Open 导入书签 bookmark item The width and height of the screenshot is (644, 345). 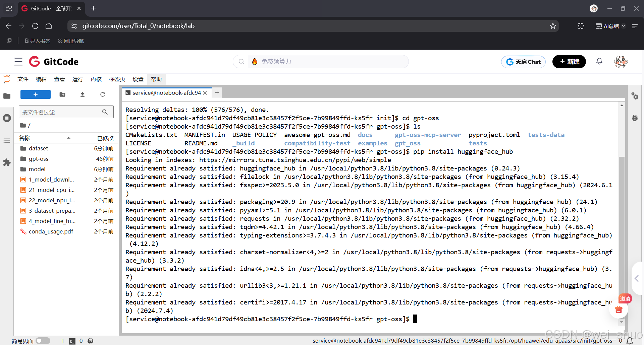click(x=38, y=41)
